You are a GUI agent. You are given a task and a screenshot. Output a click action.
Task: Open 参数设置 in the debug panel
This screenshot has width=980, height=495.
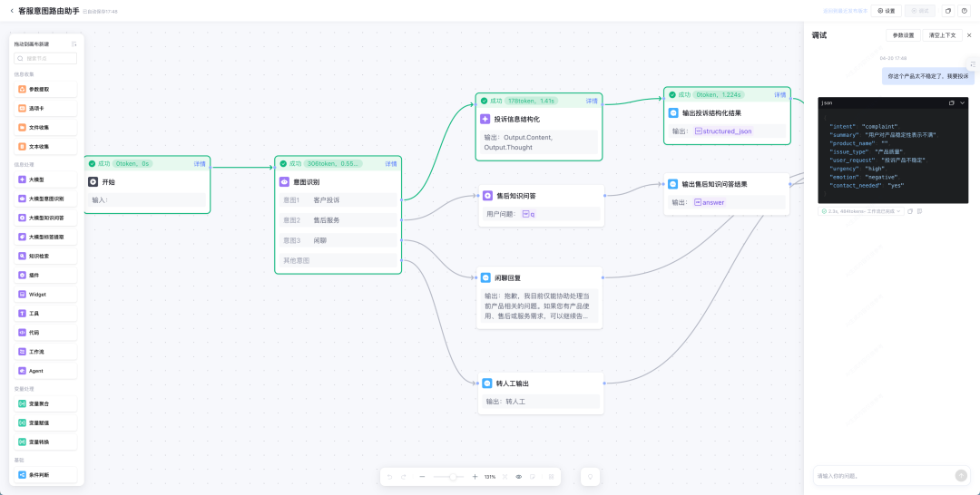point(903,35)
